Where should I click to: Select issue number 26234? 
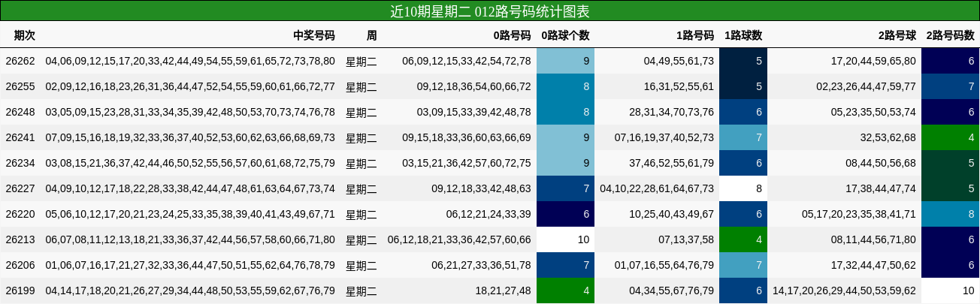point(20,163)
